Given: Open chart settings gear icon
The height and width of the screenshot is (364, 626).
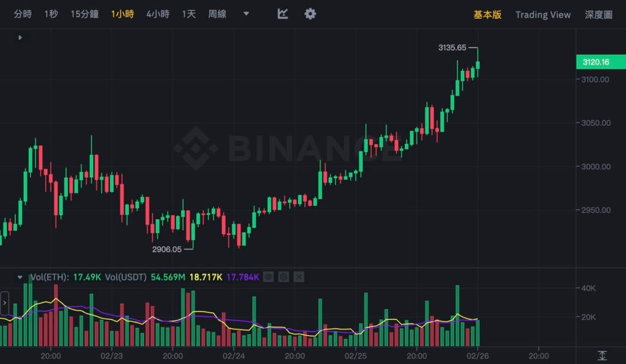Looking at the screenshot, I should point(311,14).
